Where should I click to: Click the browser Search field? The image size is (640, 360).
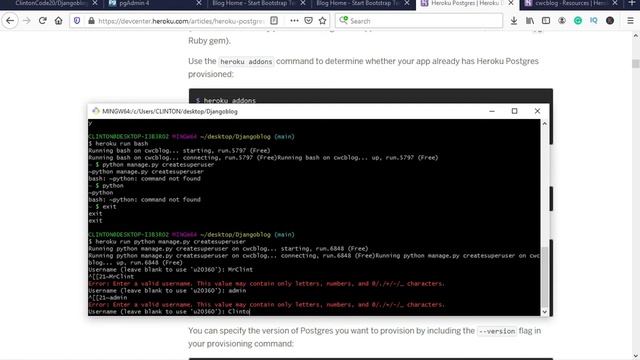pyautogui.click(x=419, y=21)
